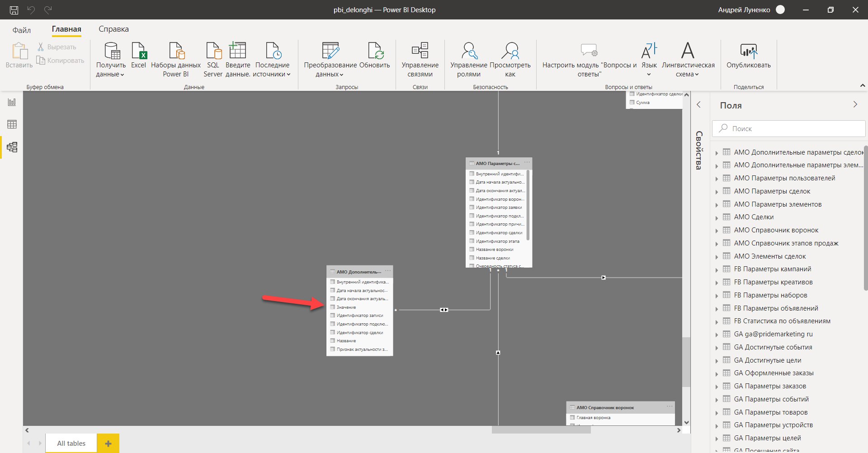Open Управление связями dialog

pyautogui.click(x=420, y=59)
